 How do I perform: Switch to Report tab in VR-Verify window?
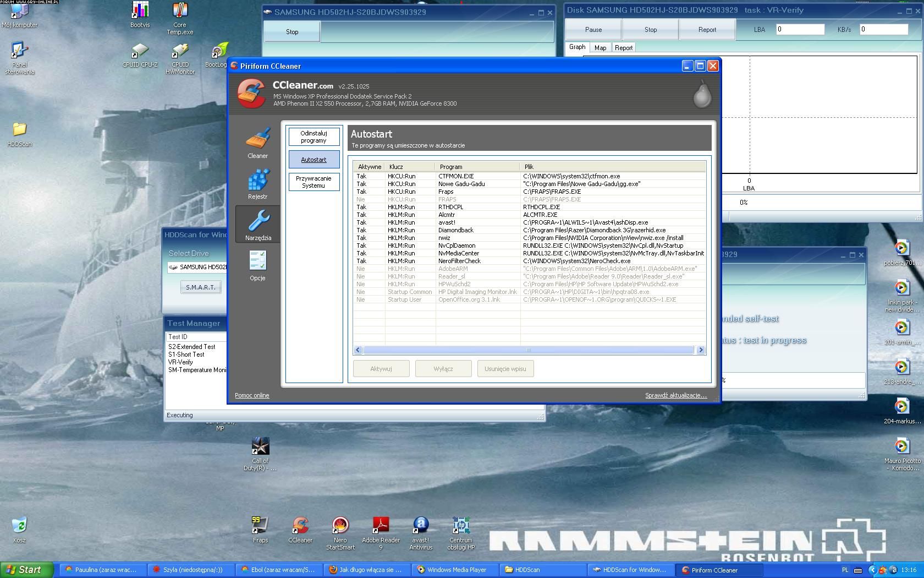coord(623,48)
